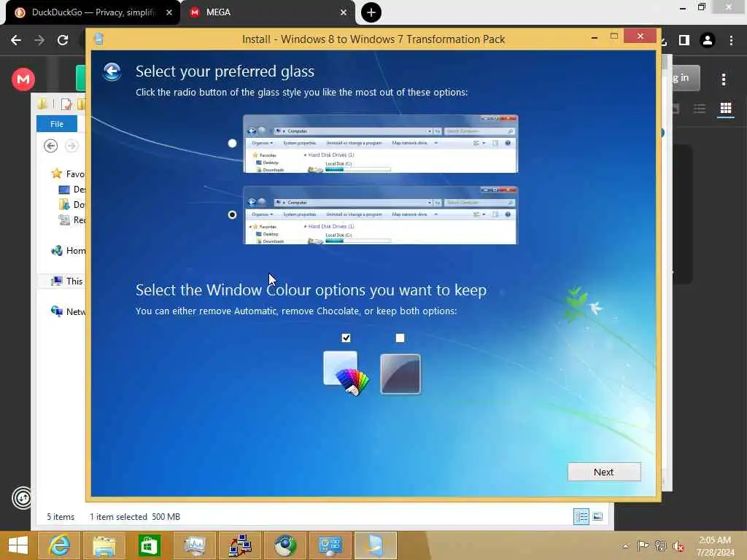Screen dimensions: 747x560
Task: Open Internet Explorer from taskbar
Action: point(60,545)
